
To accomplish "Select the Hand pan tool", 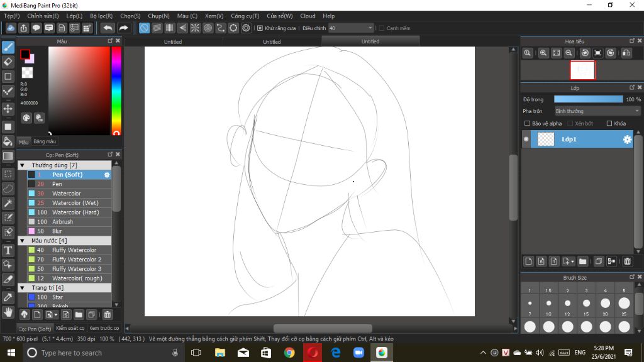I will coord(8,312).
